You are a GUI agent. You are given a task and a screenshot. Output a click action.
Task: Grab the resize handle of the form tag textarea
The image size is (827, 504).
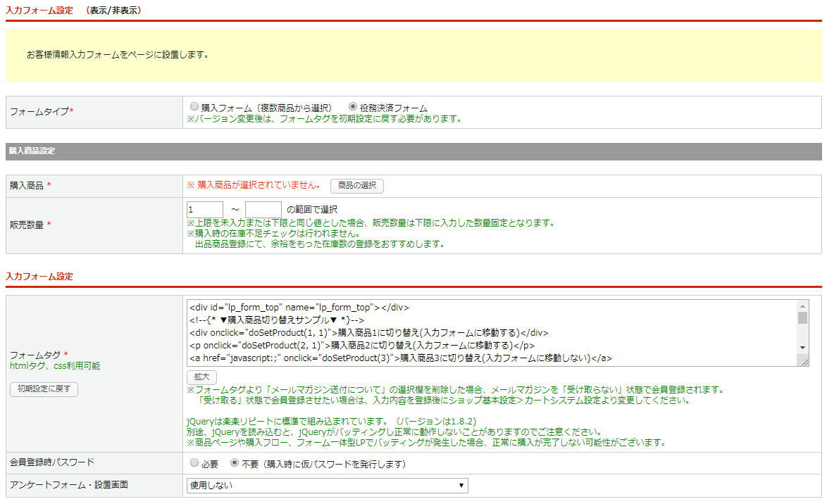pos(803,361)
